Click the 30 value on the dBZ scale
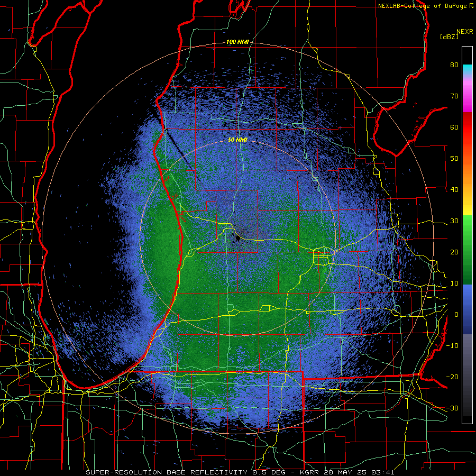Image resolution: width=476 pixels, height=476 pixels. 454,221
